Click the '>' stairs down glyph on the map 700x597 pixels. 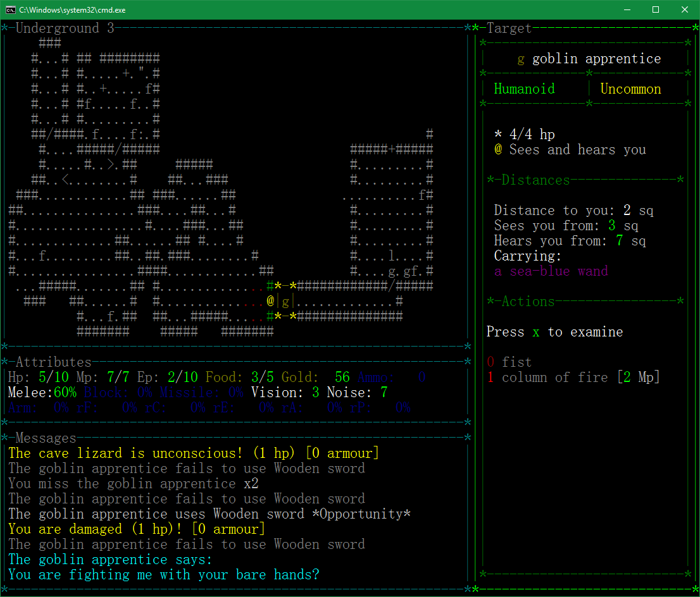[111, 164]
